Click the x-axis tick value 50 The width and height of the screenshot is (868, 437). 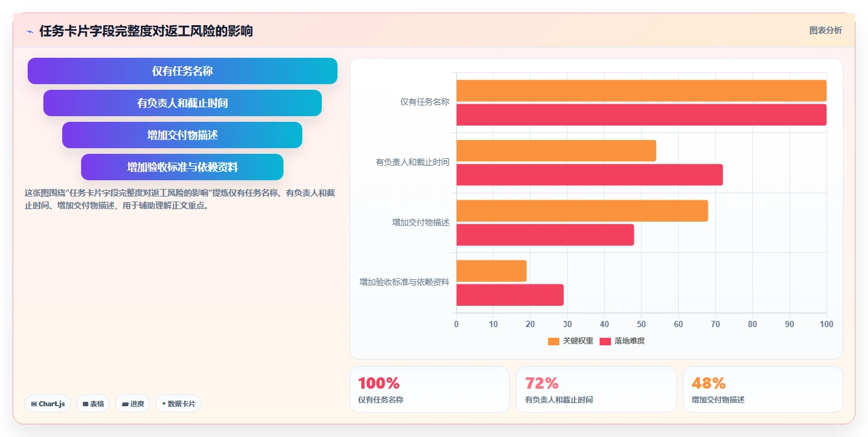click(641, 325)
